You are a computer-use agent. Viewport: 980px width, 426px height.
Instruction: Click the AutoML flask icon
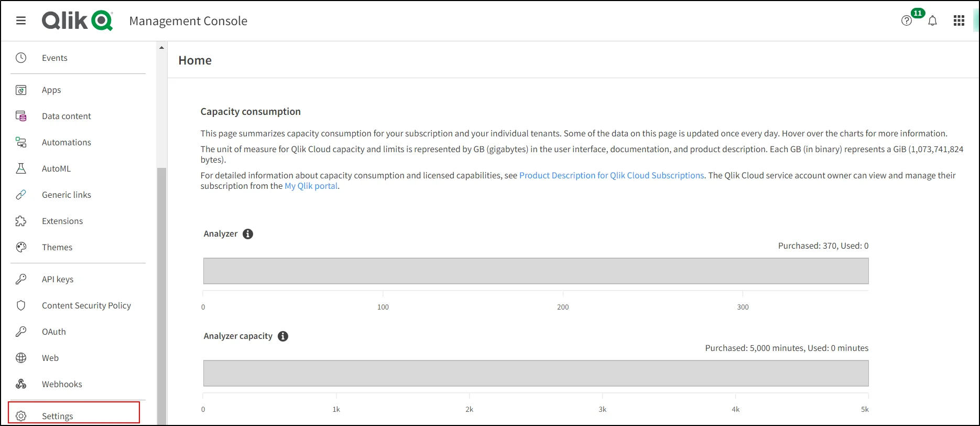(21, 168)
